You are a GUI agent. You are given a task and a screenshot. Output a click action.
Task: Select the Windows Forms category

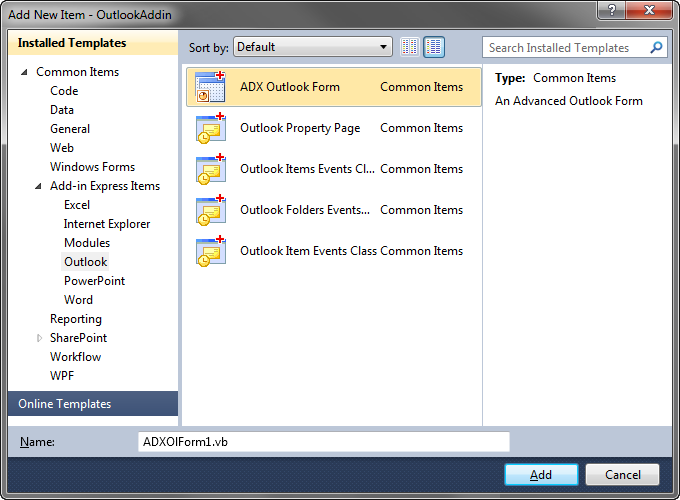(x=92, y=167)
